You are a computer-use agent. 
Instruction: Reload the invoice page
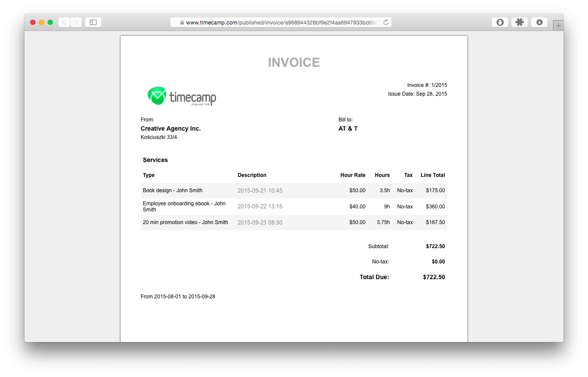(x=385, y=22)
